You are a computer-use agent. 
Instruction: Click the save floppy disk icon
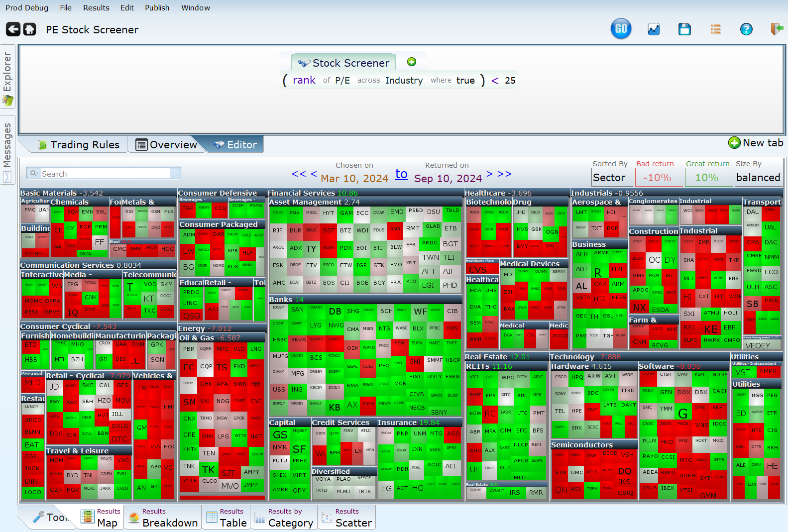click(684, 29)
